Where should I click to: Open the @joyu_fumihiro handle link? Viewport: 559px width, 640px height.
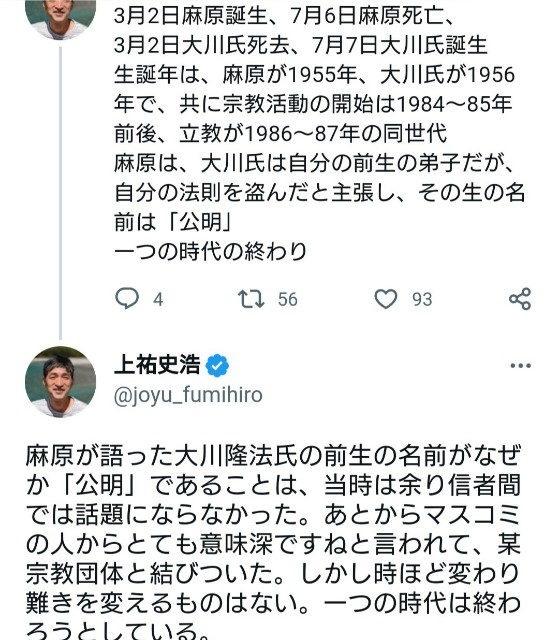click(188, 395)
